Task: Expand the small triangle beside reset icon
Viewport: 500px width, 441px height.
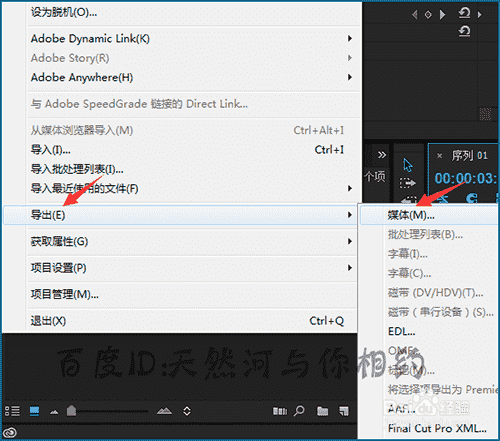Action: 479,15
